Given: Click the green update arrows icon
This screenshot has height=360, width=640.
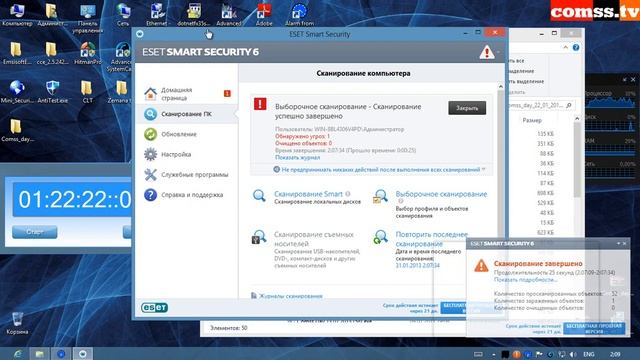Looking at the screenshot, I should pos(150,134).
